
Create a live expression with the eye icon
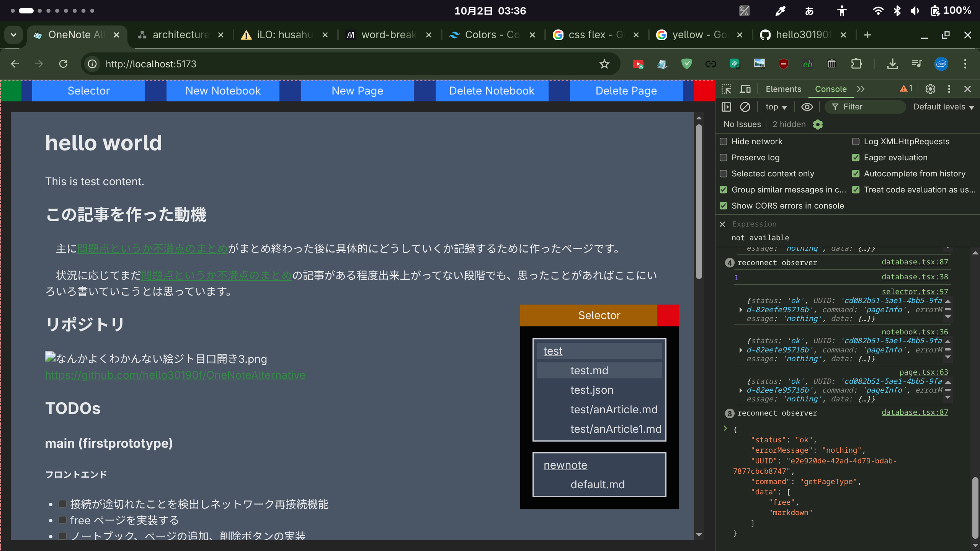point(807,107)
